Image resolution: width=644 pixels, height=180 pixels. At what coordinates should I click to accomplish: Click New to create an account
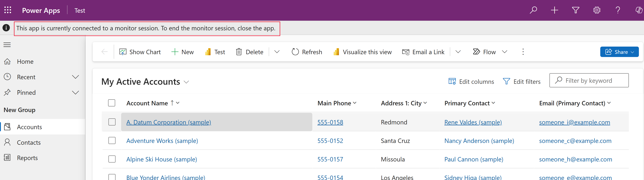point(183,52)
